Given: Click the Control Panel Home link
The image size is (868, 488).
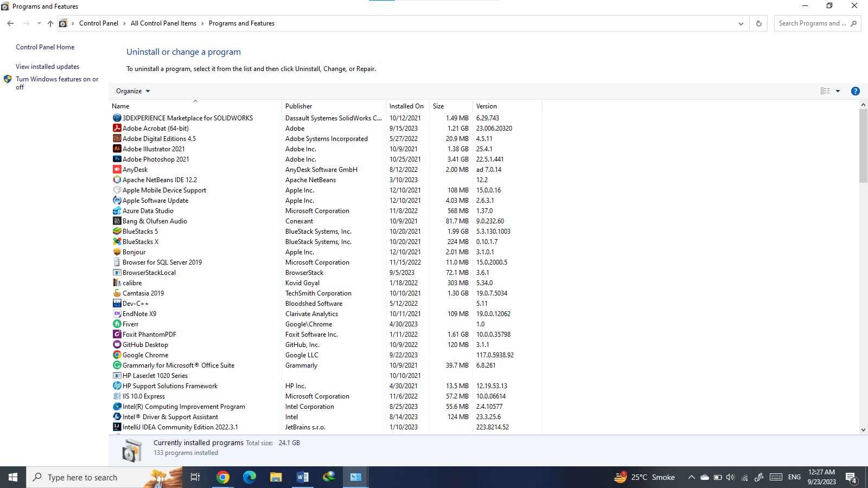Looking at the screenshot, I should pyautogui.click(x=45, y=47).
